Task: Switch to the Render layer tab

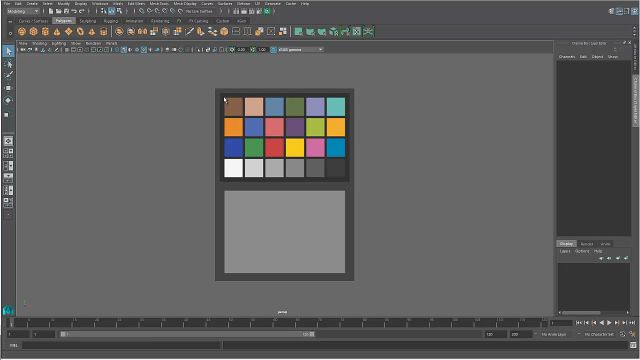Action: [x=587, y=244]
